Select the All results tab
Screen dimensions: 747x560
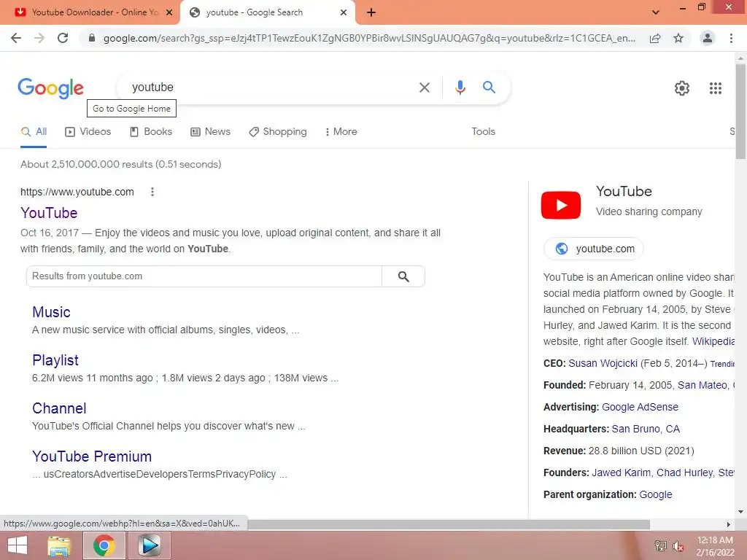34,132
